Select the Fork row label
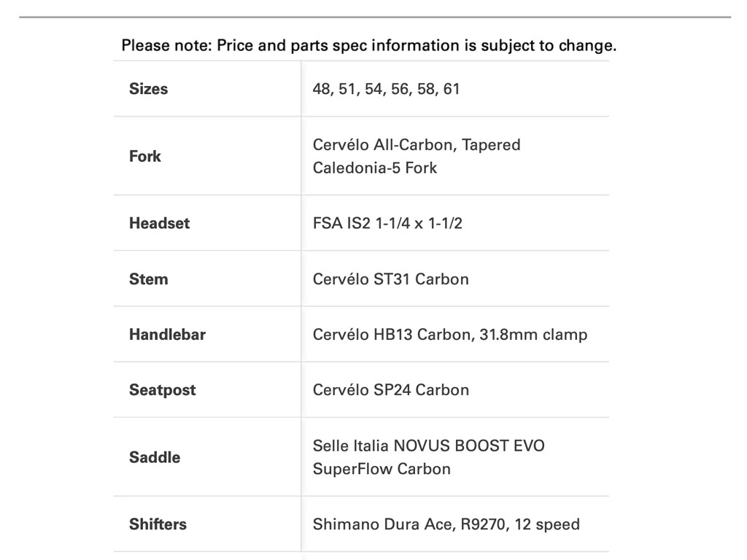 click(x=145, y=156)
